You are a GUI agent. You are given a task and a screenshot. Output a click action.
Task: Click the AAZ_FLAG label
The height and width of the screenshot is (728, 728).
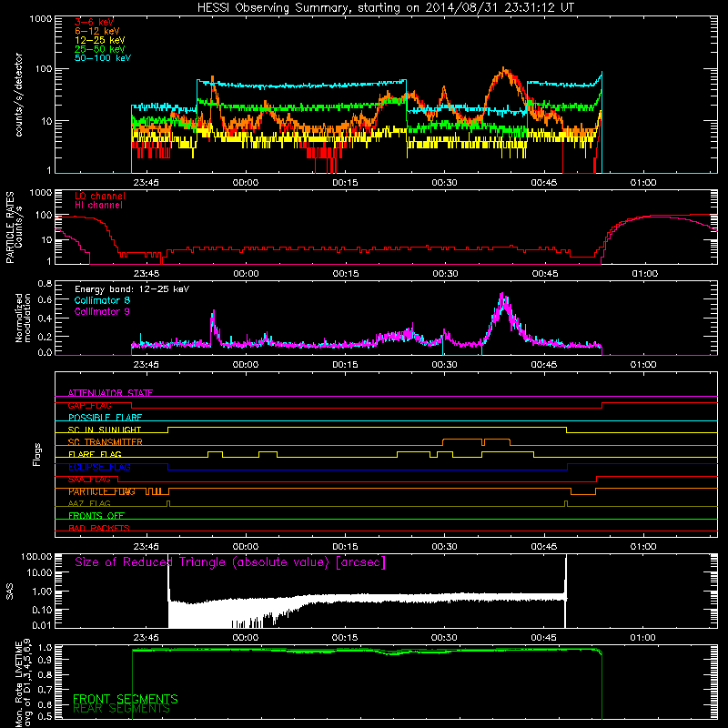[89, 504]
